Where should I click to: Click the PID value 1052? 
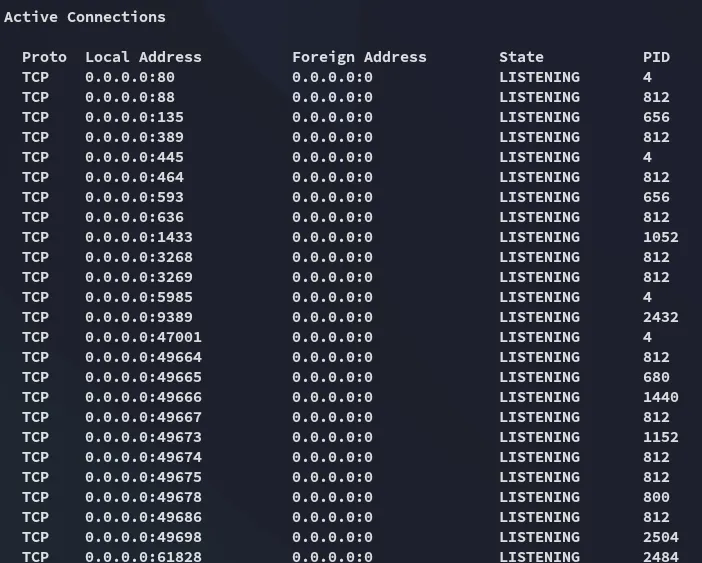660,237
